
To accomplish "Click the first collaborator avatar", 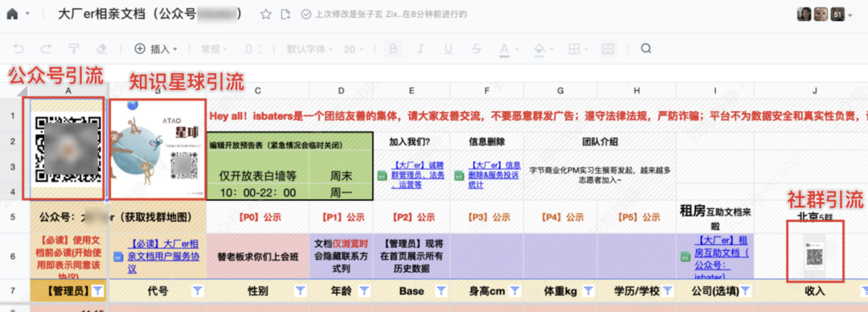I will pos(805,15).
